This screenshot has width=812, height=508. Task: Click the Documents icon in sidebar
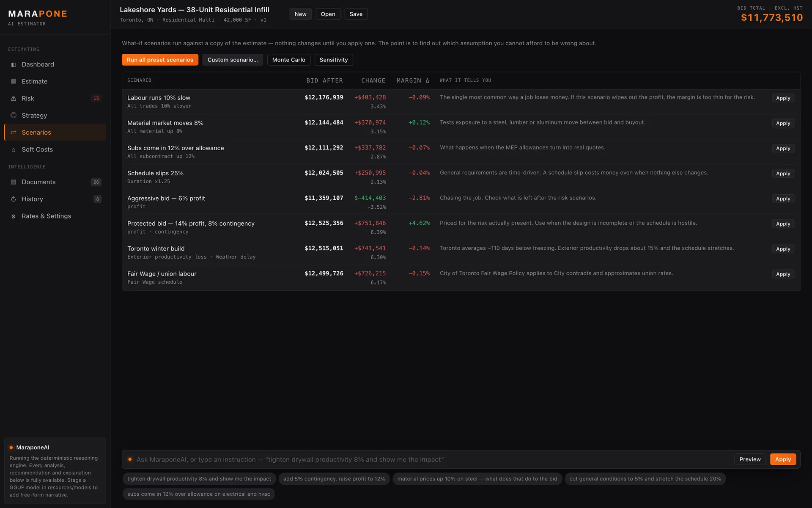click(14, 182)
